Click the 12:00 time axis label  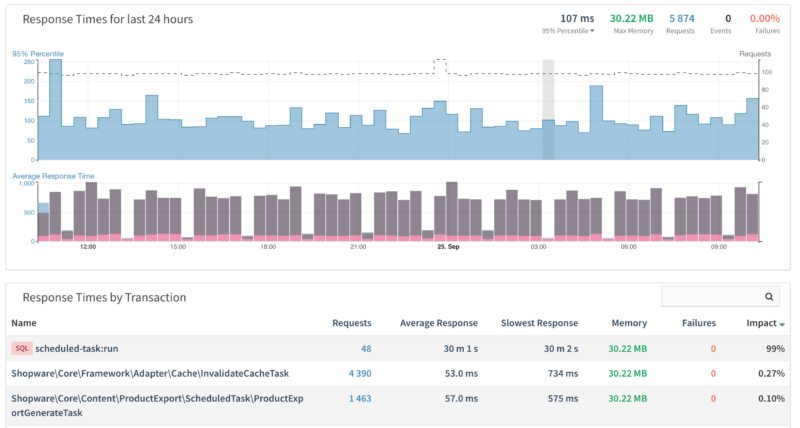pyautogui.click(x=88, y=247)
